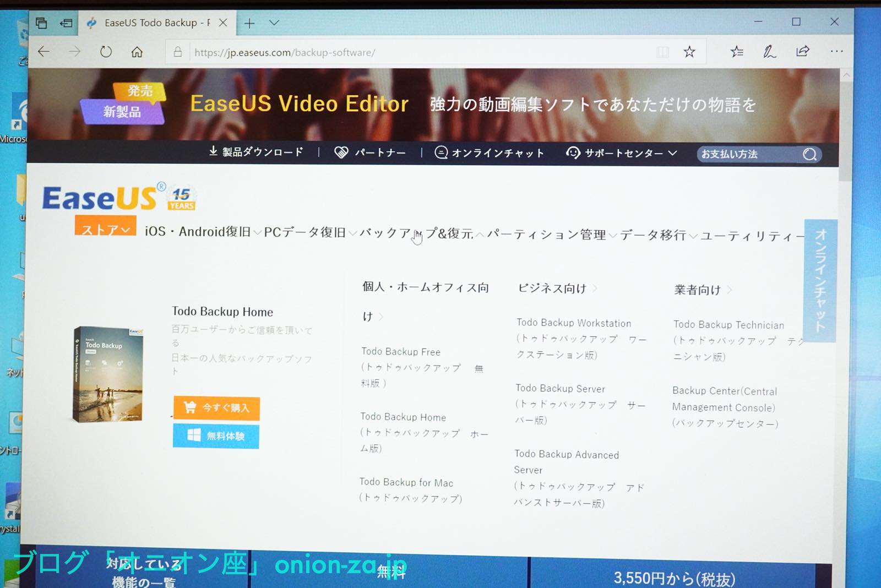
Task: Open the パートナー link
Action: pos(370,153)
